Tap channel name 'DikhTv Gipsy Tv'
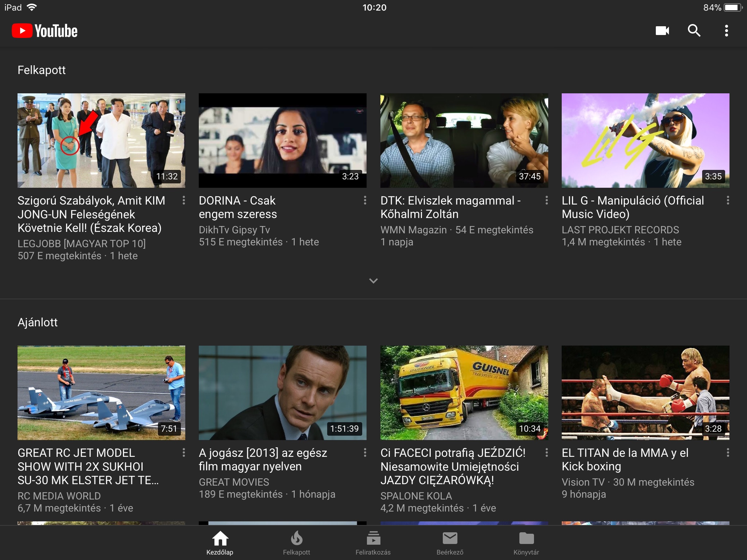The height and width of the screenshot is (560, 747). pos(235,230)
